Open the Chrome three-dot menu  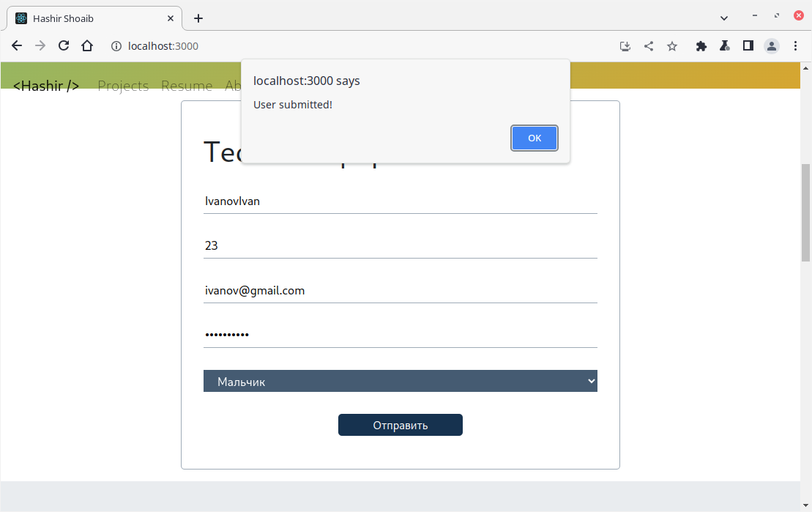pos(795,46)
